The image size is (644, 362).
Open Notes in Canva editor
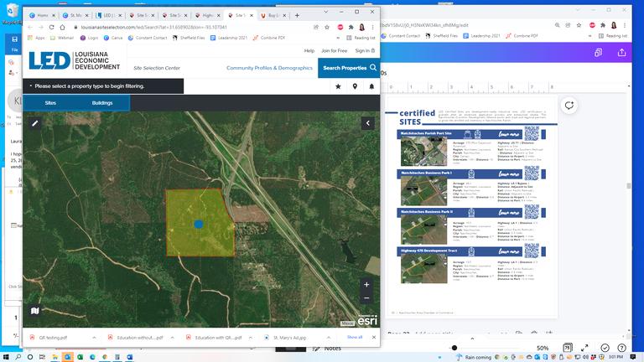(x=327, y=349)
